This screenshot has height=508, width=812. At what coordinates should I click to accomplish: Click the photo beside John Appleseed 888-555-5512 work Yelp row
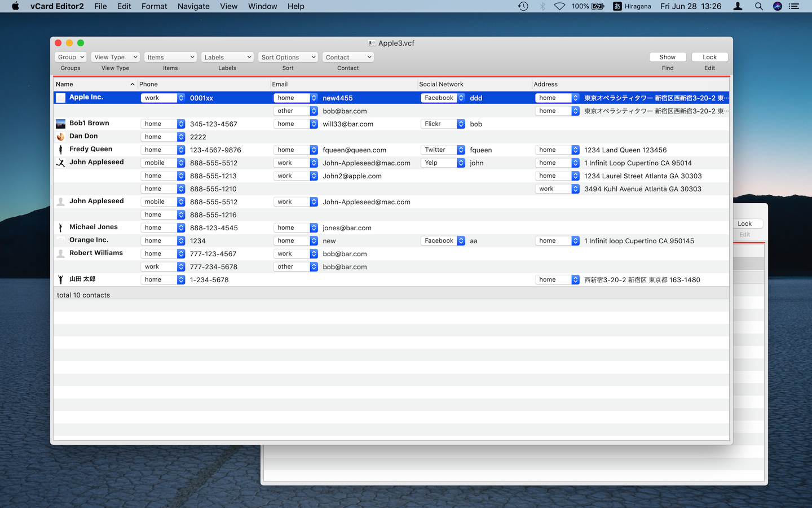(60, 163)
